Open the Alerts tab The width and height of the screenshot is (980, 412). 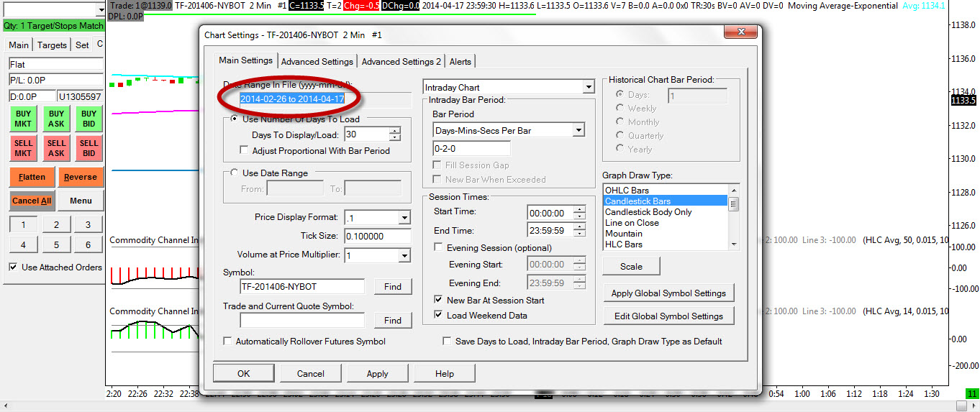tap(460, 62)
